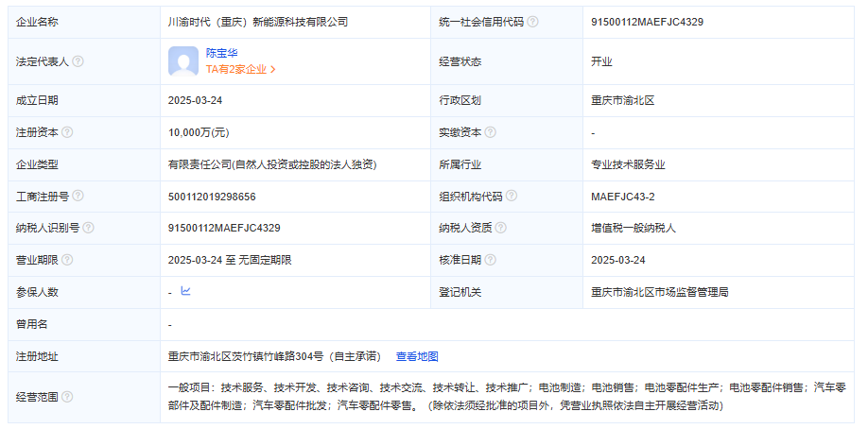Click help icon beside 组织机构代码
868x429 pixels.
pos(512,196)
